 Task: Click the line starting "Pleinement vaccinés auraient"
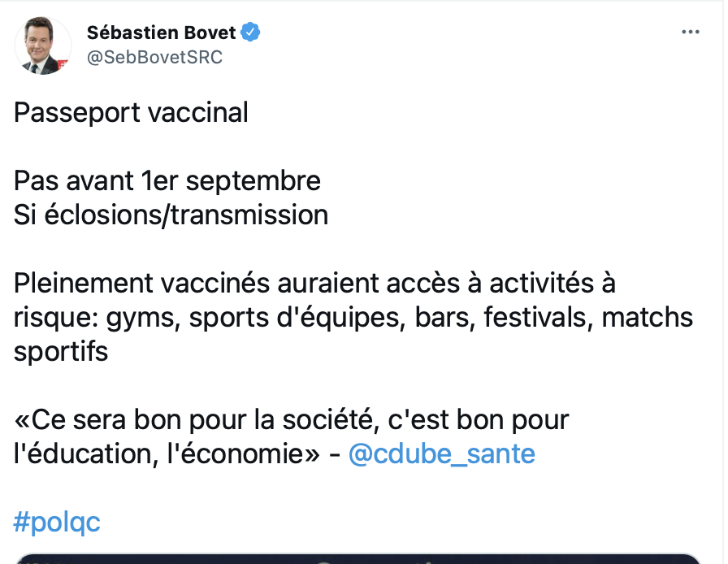(x=314, y=283)
